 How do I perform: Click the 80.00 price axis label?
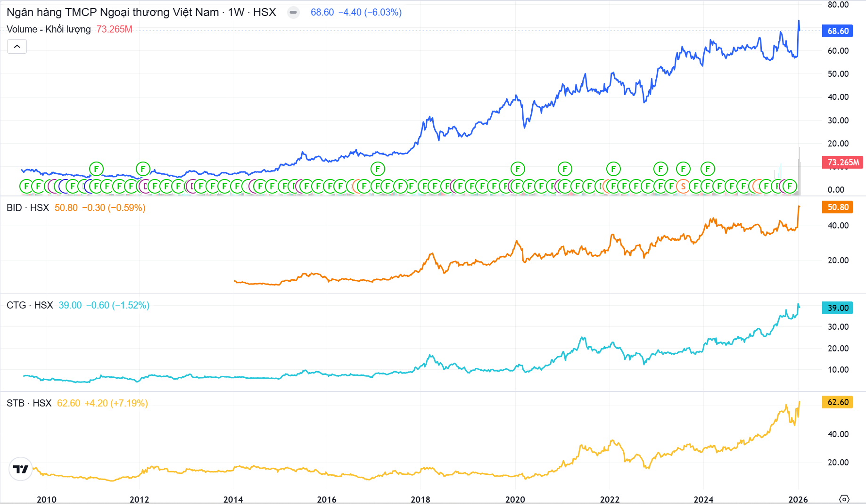tap(838, 5)
